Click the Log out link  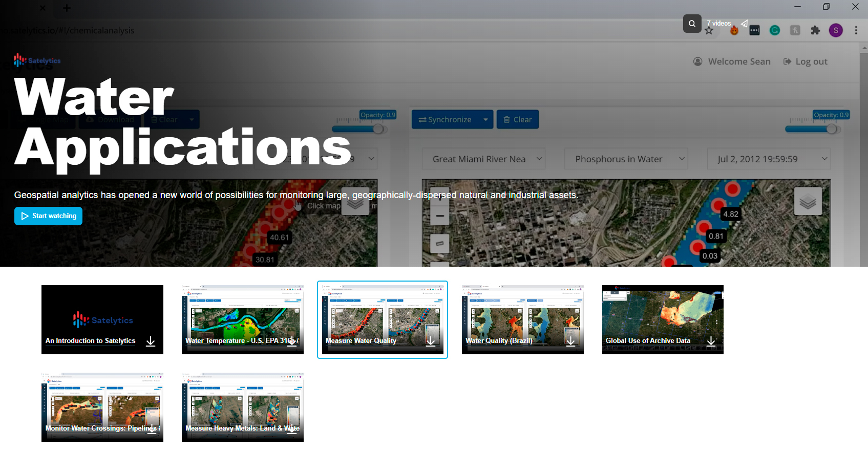(806, 61)
